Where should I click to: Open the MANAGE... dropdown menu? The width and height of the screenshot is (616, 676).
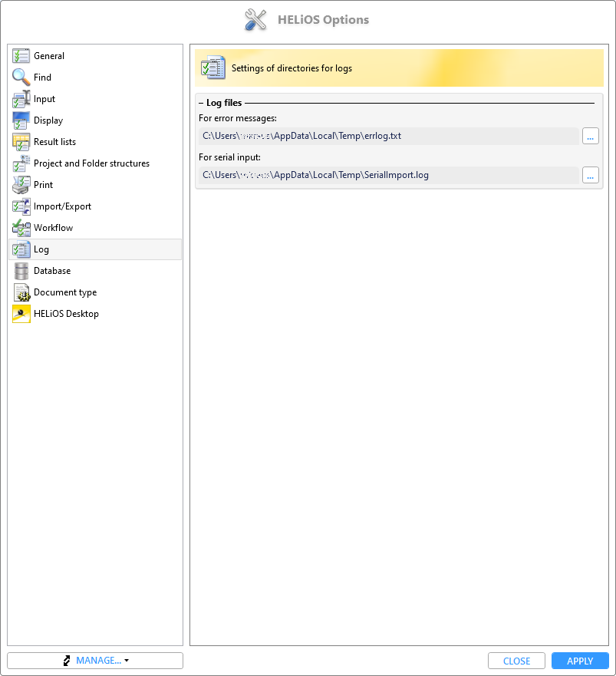coord(95,661)
